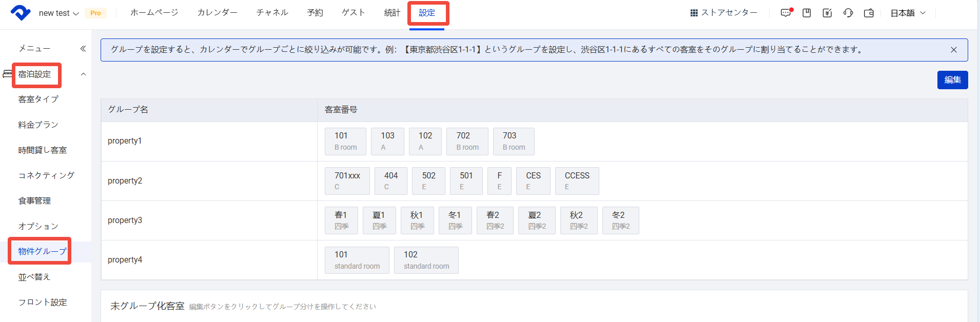Image resolution: width=980 pixels, height=322 pixels.
Task: Click the blue 編集 button
Action: [952, 80]
